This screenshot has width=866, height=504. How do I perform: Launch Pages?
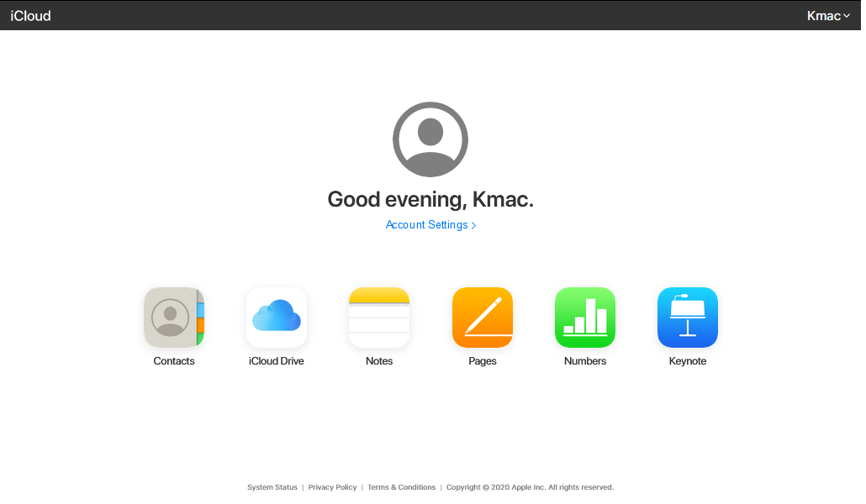click(483, 318)
